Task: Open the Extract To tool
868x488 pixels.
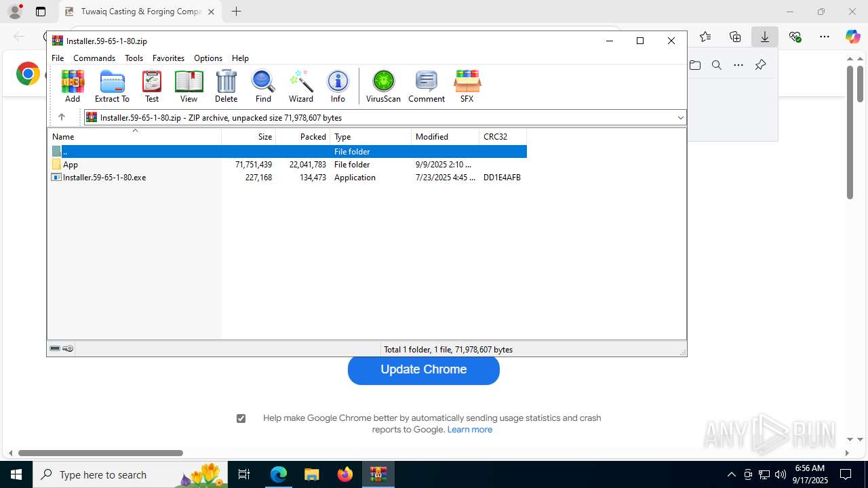Action: coord(112,86)
